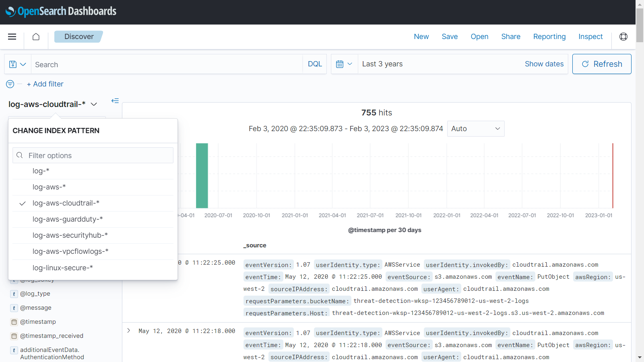Open the Auto interval dropdown
Screen dimensions: 644x362
[475, 129]
